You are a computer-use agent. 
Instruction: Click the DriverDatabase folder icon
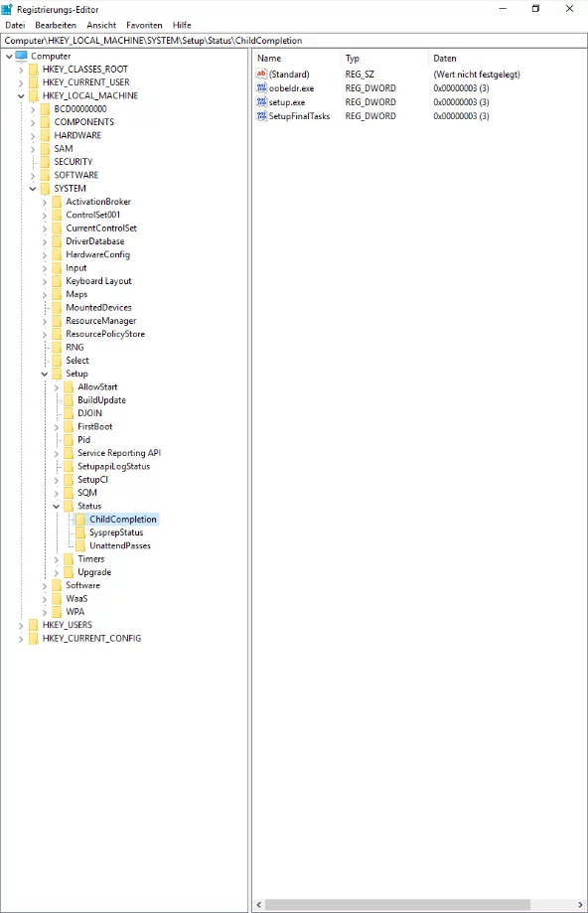tap(57, 241)
